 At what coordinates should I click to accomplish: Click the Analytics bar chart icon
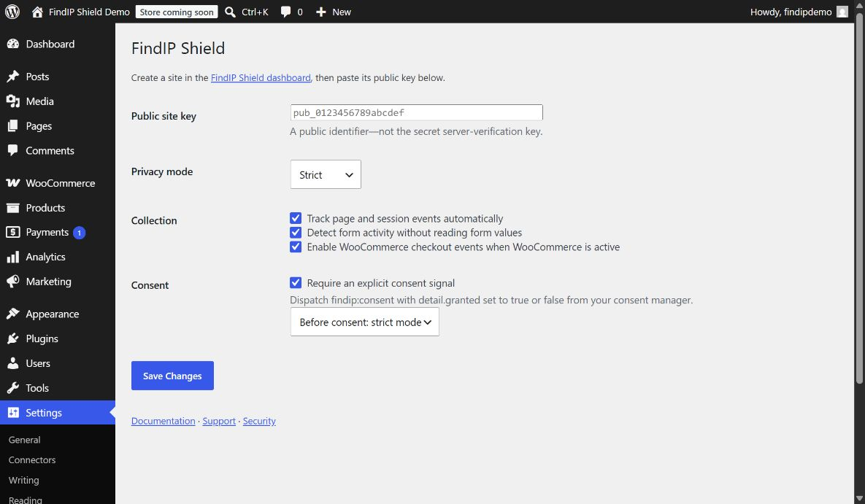(12, 257)
